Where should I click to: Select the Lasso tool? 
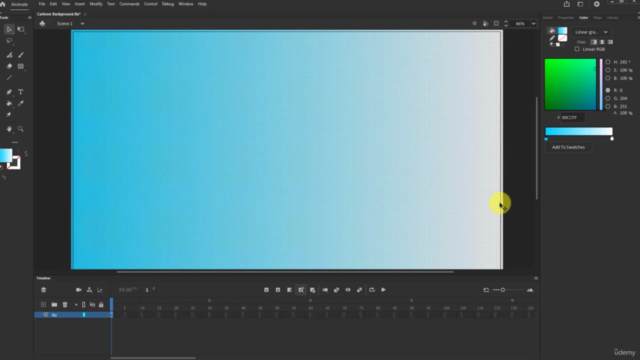click(x=9, y=41)
